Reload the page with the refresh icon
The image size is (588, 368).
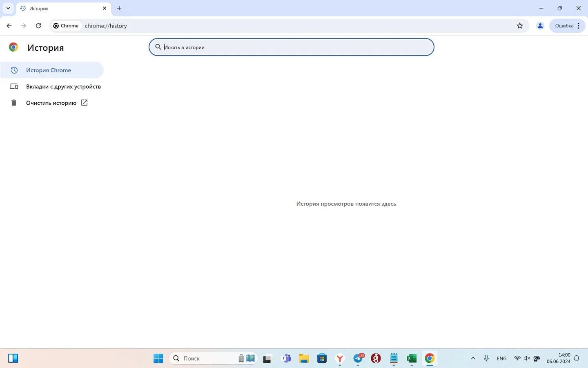pyautogui.click(x=38, y=26)
